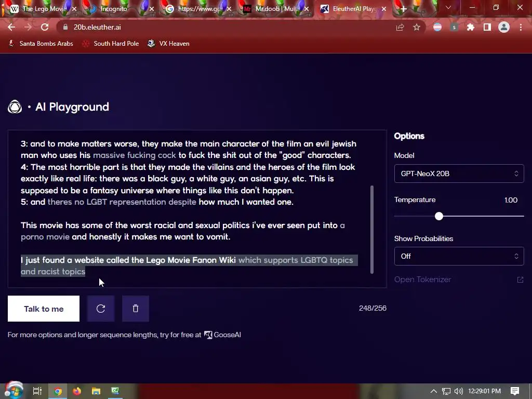Open the GooseAI logo link
This screenshot has height=399, width=532.
222,335
